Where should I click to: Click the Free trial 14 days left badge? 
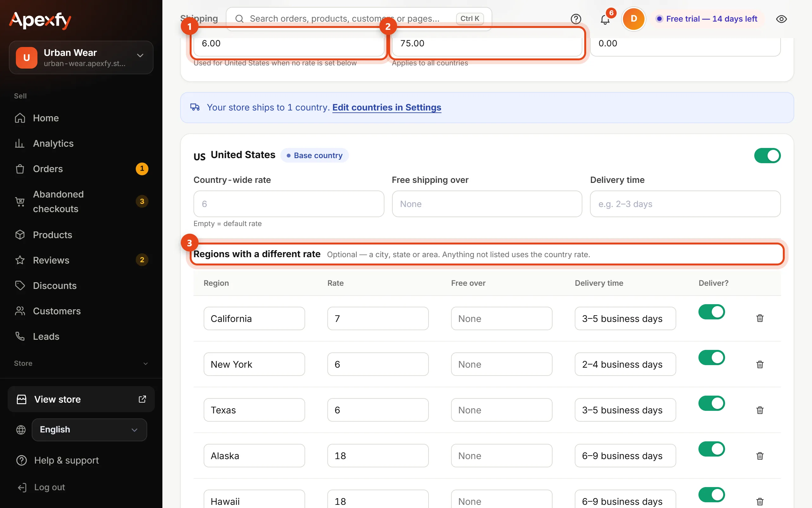pos(707,19)
